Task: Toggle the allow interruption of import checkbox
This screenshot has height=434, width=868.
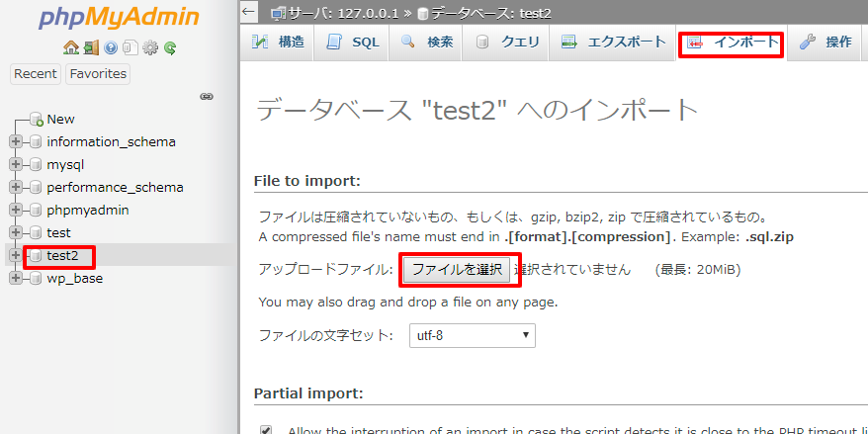Action: (265, 431)
